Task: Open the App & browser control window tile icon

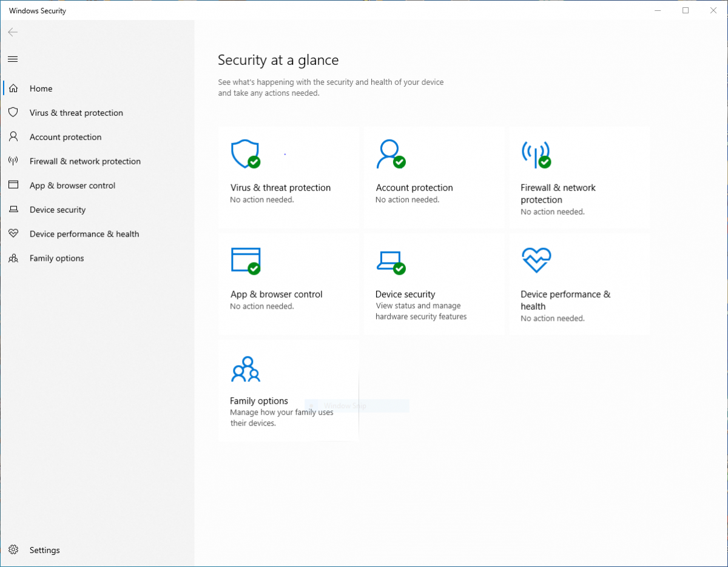Action: click(246, 261)
